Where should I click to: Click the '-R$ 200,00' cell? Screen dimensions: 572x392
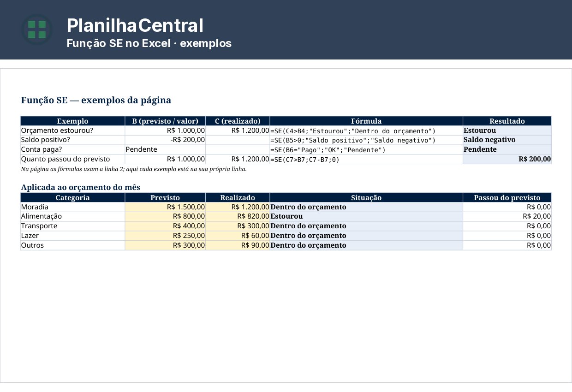(x=165, y=140)
